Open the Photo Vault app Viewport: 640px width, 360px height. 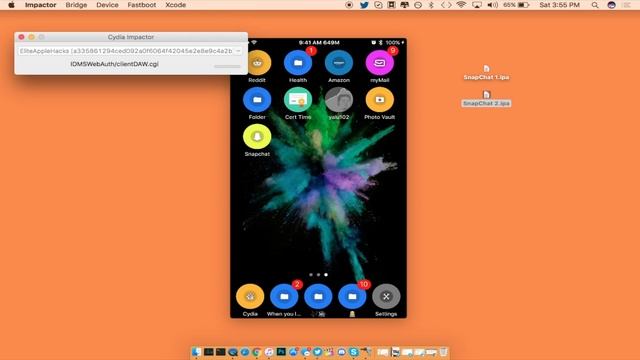380,100
